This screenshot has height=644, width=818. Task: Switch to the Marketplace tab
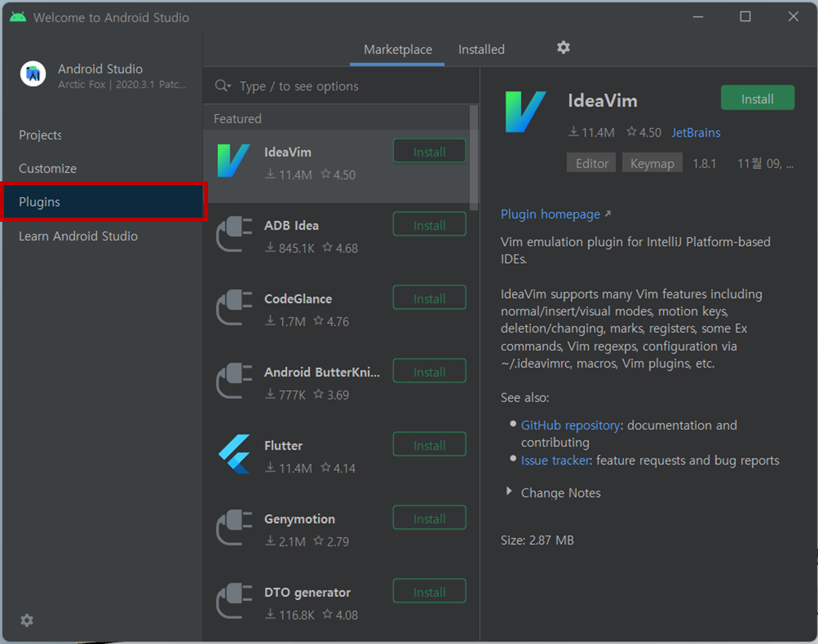[397, 50]
